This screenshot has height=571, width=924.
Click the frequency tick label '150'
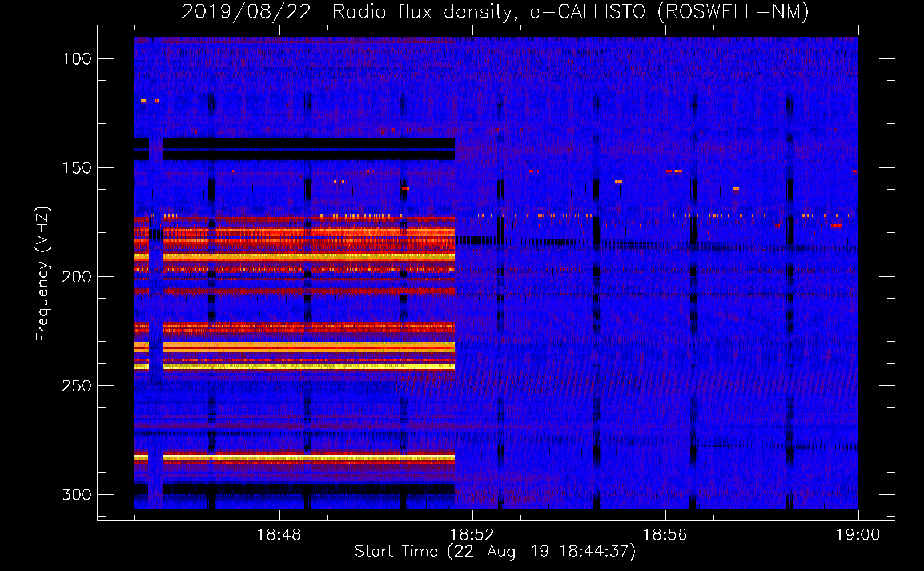click(x=77, y=168)
